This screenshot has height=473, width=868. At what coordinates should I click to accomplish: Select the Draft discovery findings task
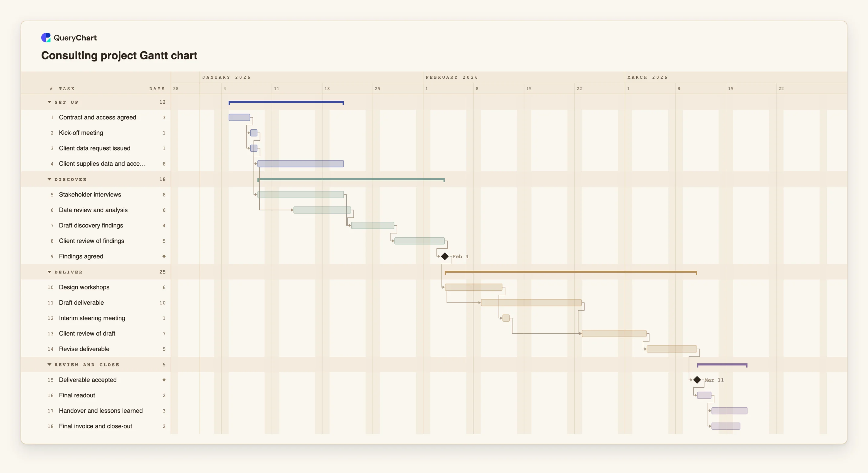click(x=91, y=225)
